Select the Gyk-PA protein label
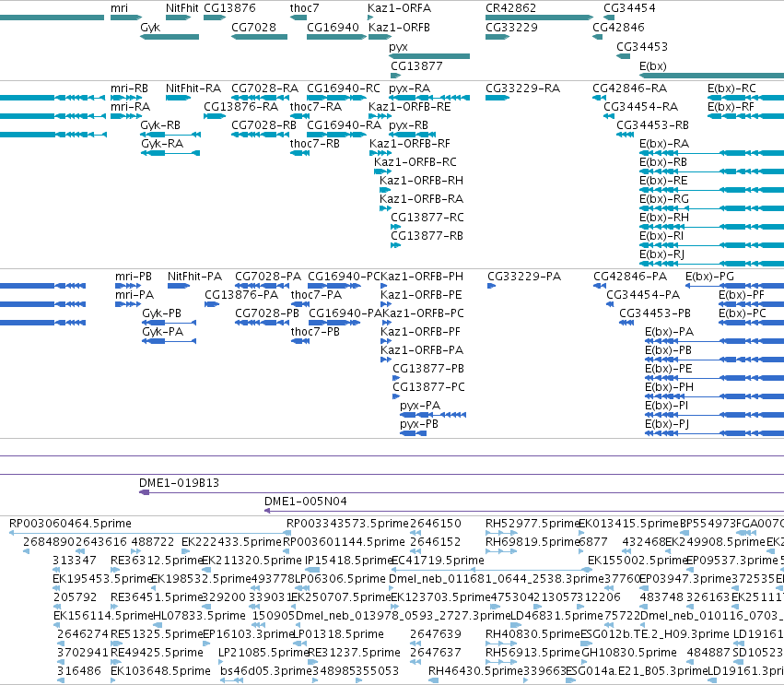 pyautogui.click(x=163, y=332)
